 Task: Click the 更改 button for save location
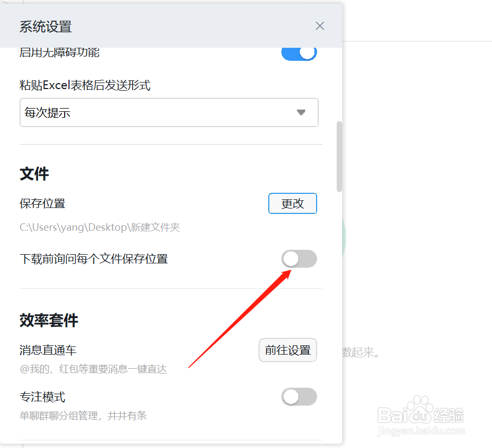293,203
